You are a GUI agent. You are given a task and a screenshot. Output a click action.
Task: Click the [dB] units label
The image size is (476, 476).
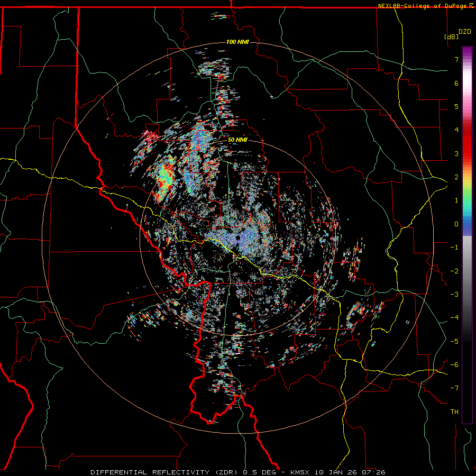452,36
